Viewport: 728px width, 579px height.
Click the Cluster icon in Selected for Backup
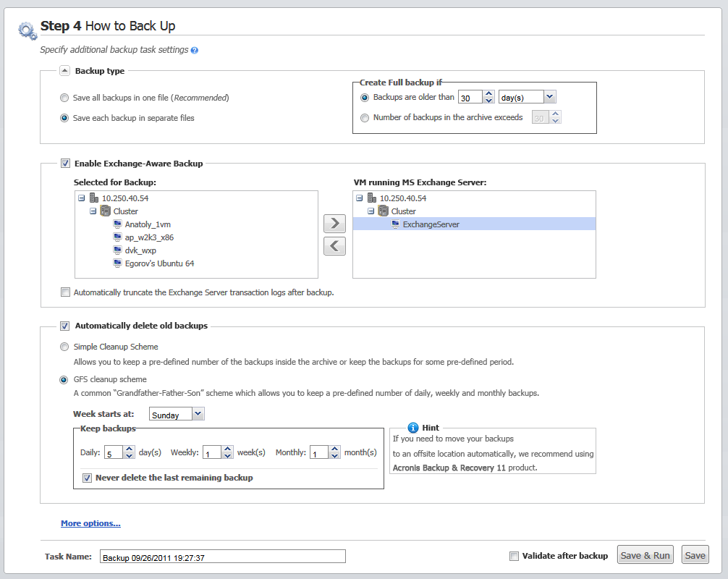pyautogui.click(x=106, y=211)
